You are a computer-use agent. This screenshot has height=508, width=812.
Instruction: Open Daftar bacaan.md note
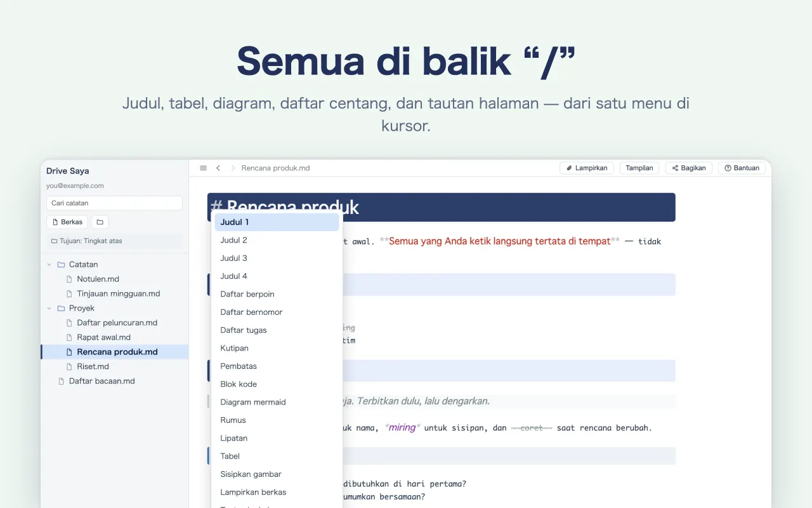[x=102, y=381]
